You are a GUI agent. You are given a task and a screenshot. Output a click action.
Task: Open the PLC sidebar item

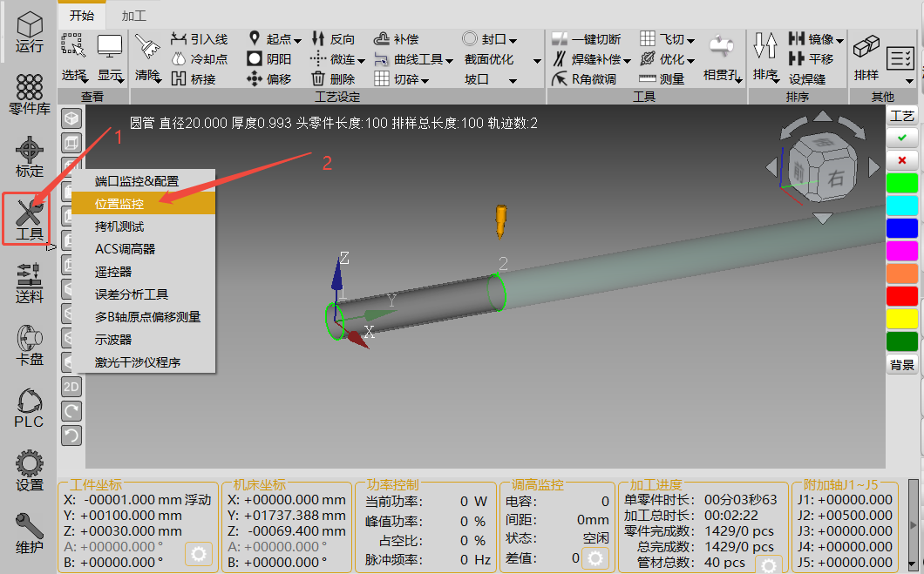pos(29,408)
